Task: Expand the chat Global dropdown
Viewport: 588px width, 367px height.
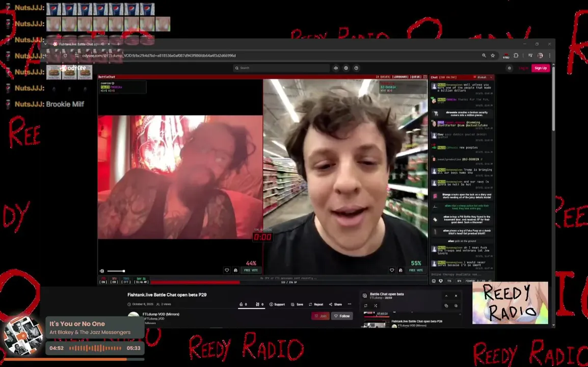Action: click(x=483, y=77)
